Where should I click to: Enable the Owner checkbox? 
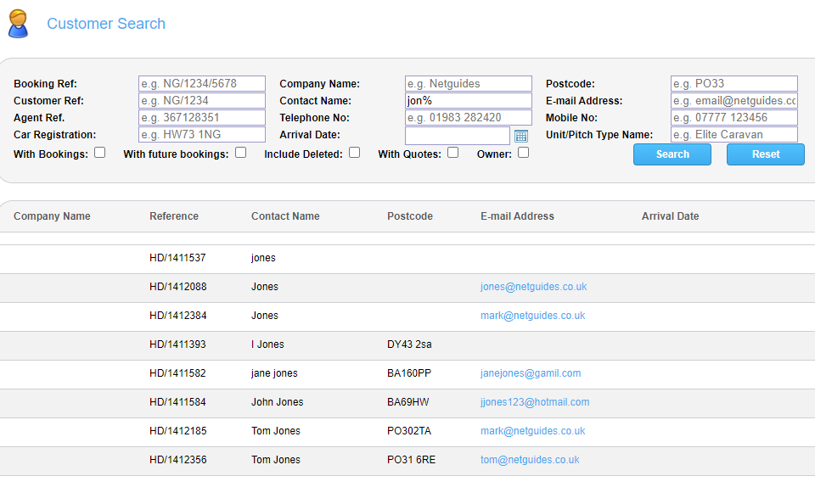[524, 153]
